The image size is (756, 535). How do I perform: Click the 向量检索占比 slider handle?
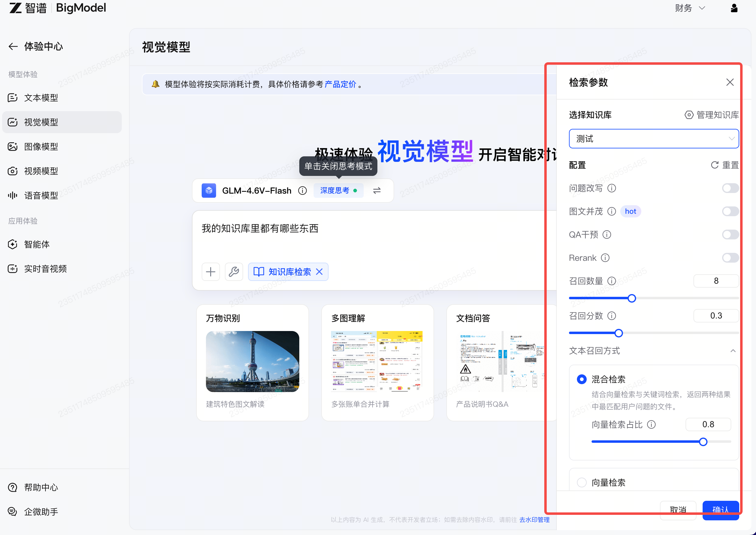(x=703, y=442)
